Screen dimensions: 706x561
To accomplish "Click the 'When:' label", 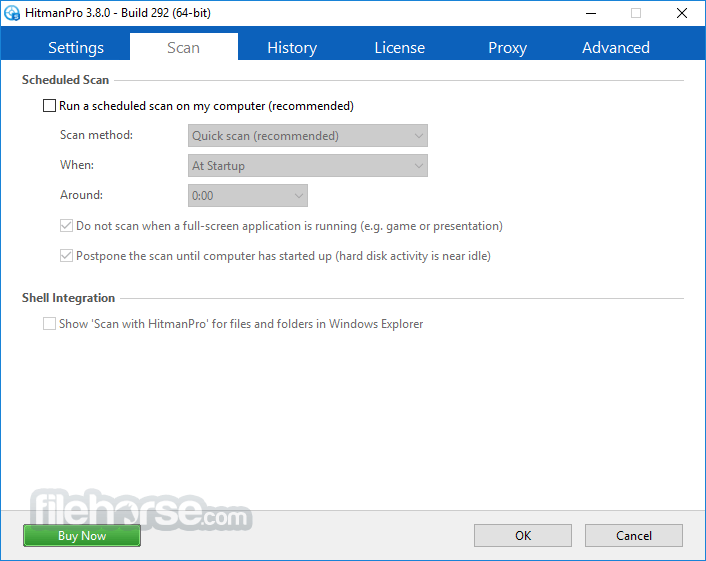I will pos(77,165).
